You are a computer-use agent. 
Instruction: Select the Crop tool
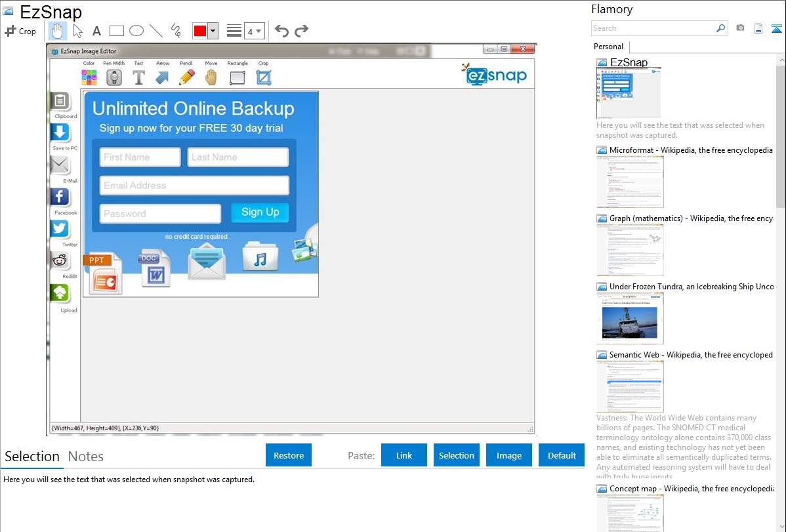point(20,31)
